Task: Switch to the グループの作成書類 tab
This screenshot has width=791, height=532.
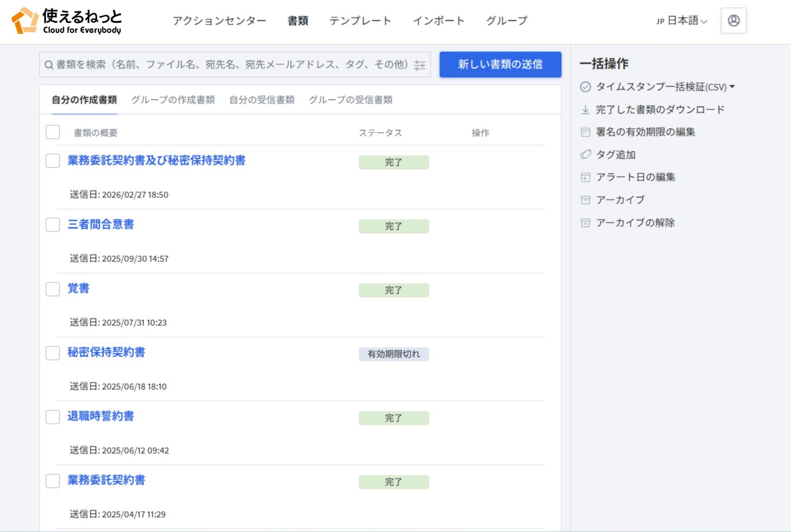Action: click(174, 100)
